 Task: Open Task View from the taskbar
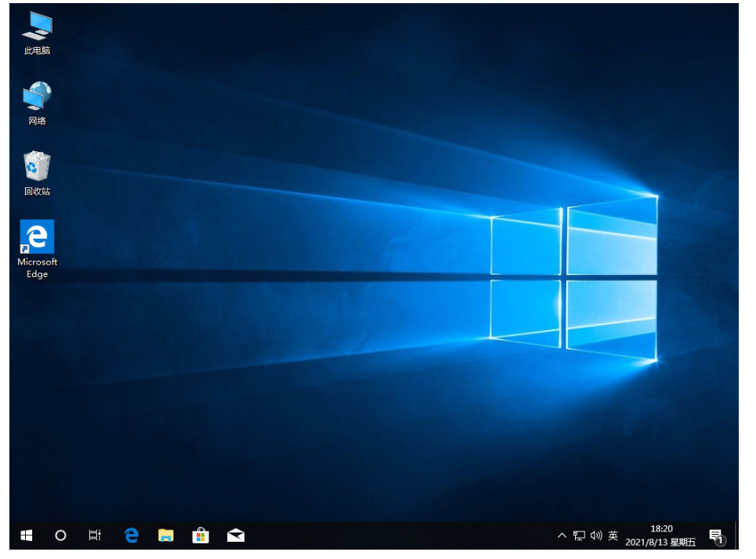[x=95, y=536]
